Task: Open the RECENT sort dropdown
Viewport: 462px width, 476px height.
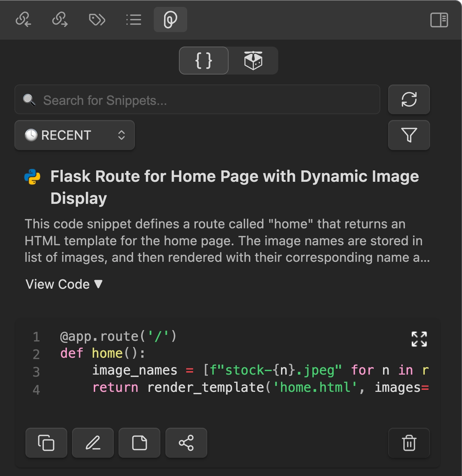Action: tap(74, 135)
